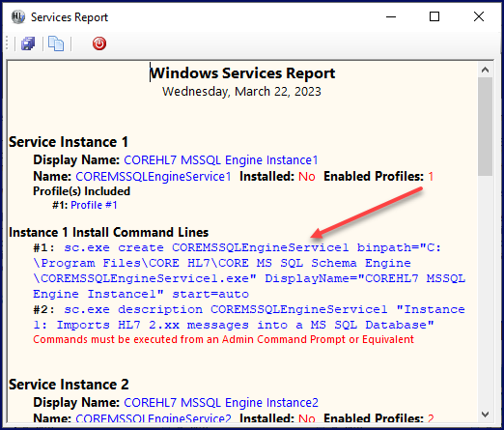Click the name COREMSSQLEngineService2 value
This screenshot has width=504, height=430.
154,418
